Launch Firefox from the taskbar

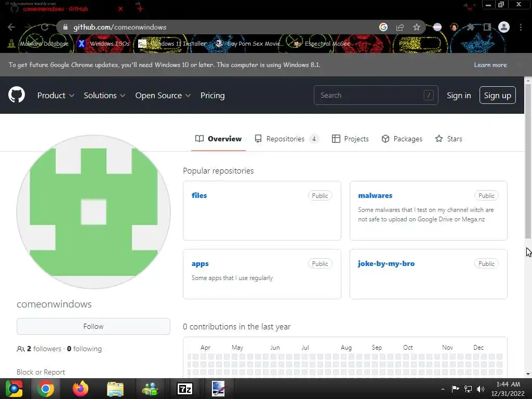[x=81, y=389]
